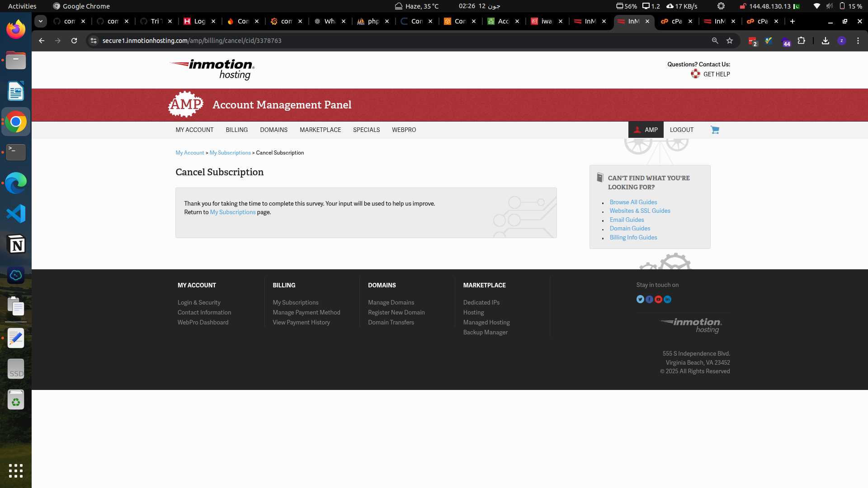Image resolution: width=868 pixels, height=488 pixels.
Task: Open LinkedIn social icon in footer
Action: pyautogui.click(x=667, y=299)
